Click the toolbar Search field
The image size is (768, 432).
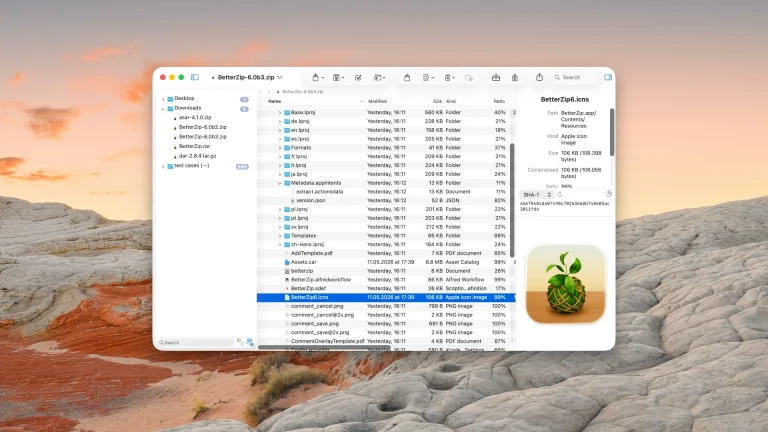click(576, 77)
